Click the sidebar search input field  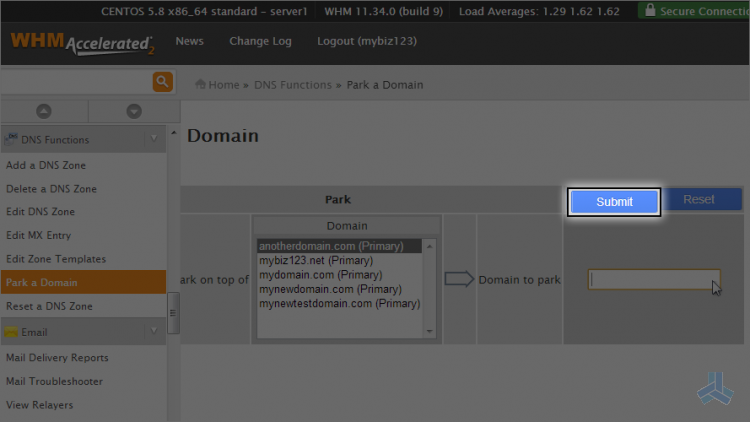77,82
